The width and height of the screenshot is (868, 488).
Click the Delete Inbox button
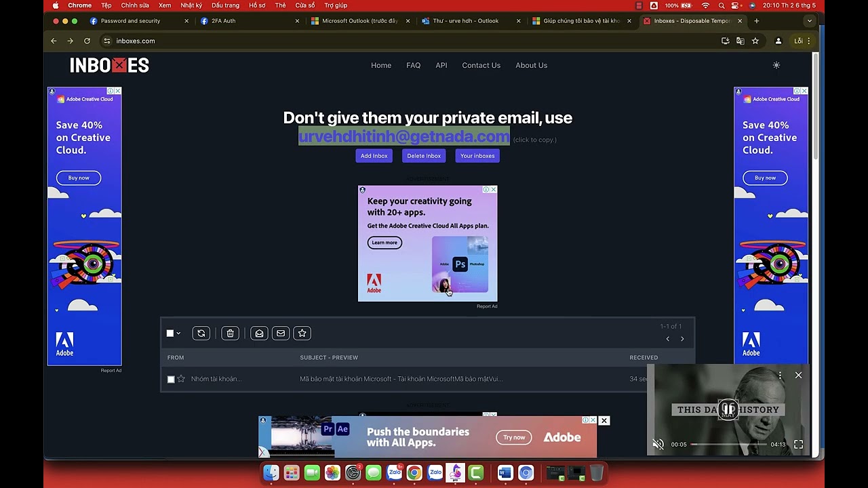[424, 156]
